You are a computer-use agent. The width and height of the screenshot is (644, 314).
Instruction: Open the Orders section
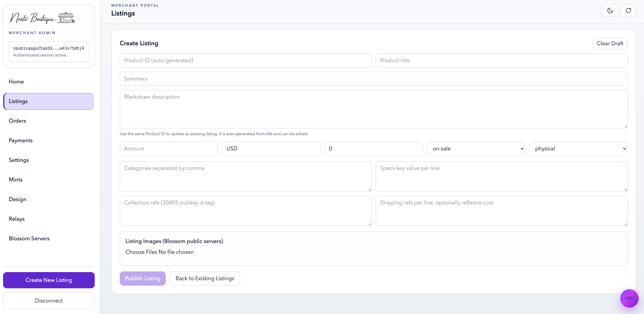coord(48,121)
